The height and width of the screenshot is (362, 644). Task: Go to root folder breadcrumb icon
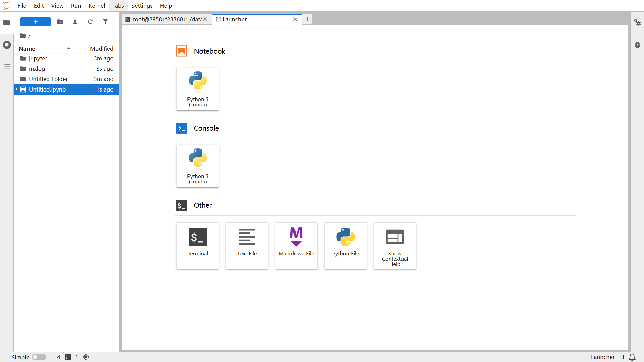23,36
